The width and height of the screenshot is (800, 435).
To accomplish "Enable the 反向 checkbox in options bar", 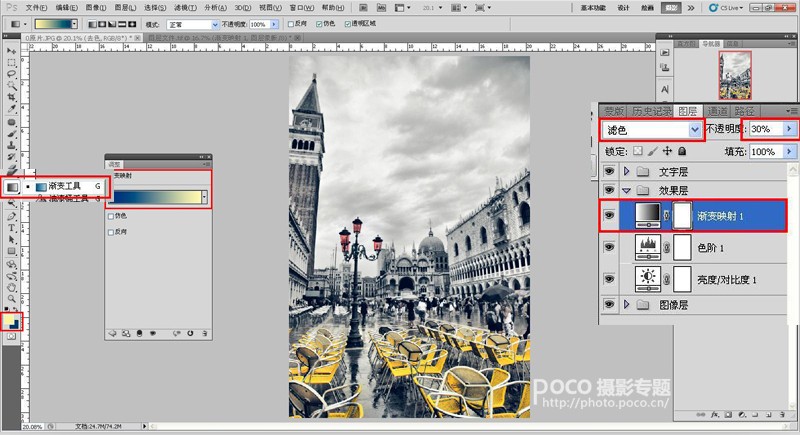I will [291, 24].
